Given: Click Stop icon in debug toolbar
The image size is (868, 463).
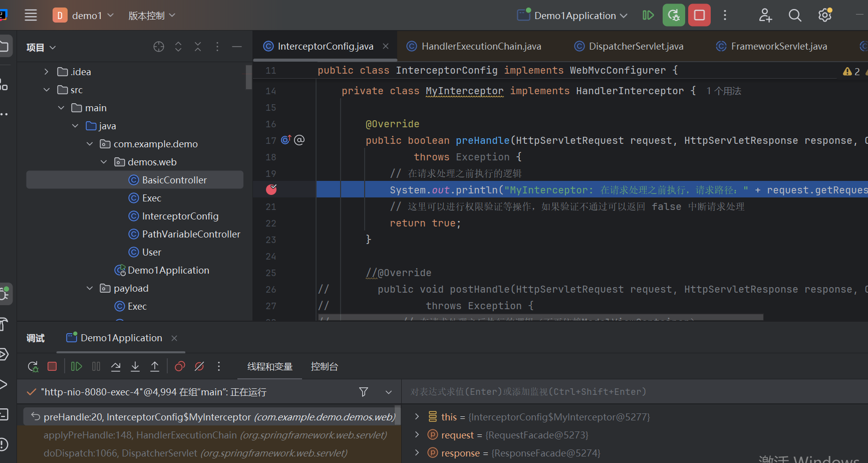Looking at the screenshot, I should coord(52,366).
